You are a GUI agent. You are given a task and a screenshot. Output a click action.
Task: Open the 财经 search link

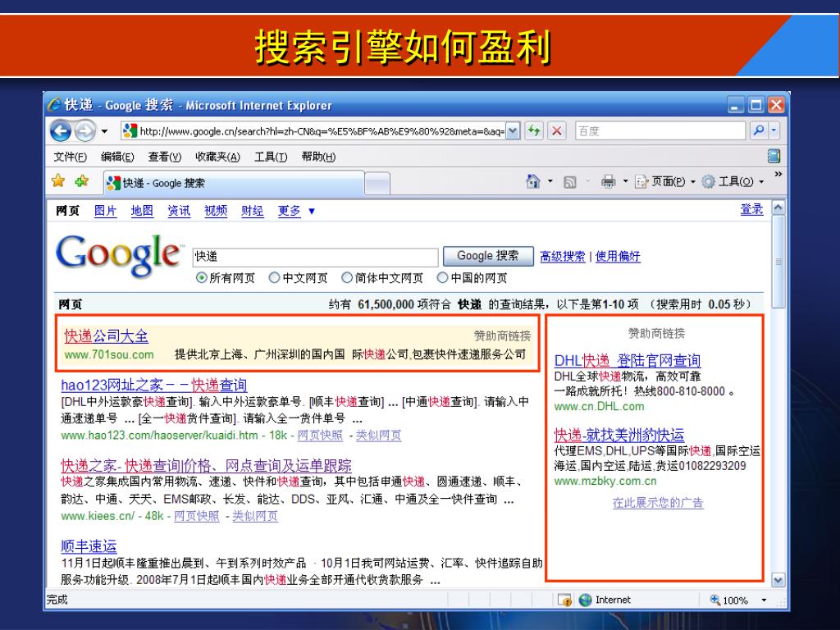(x=253, y=211)
